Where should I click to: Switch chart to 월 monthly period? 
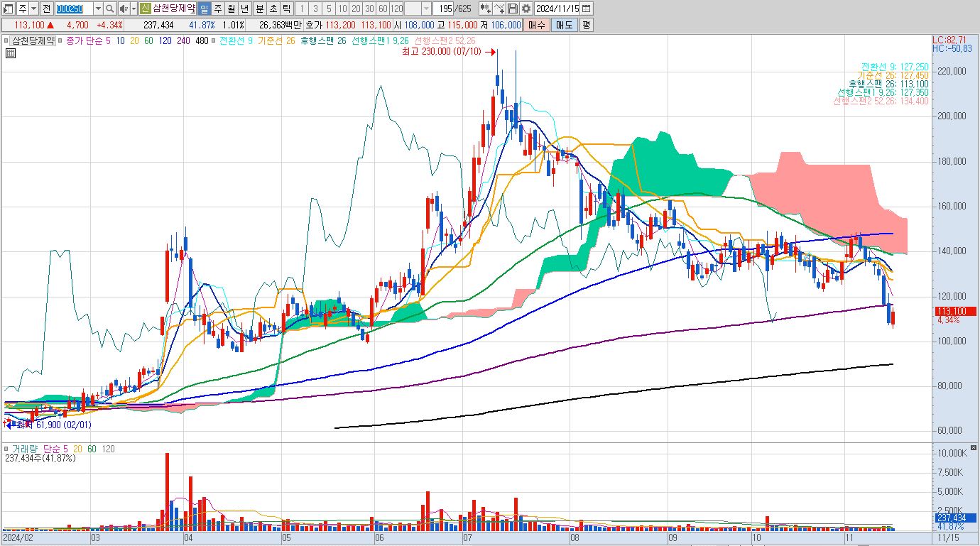[x=231, y=9]
